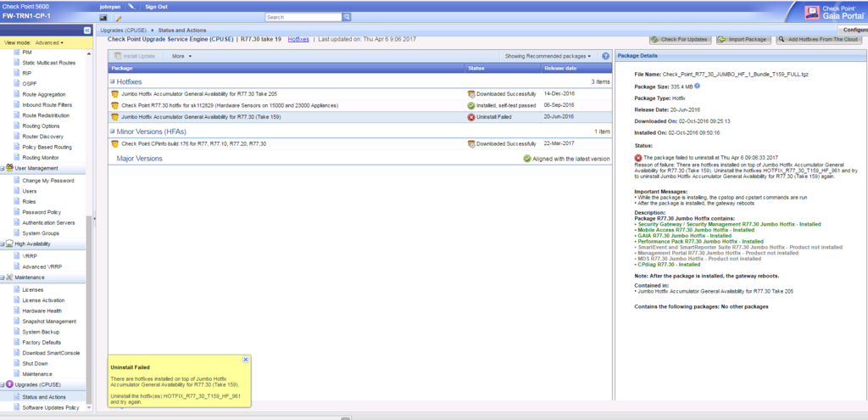The height and width of the screenshot is (420, 868).
Task: Select Status and Actions in sidebar
Action: (x=44, y=397)
